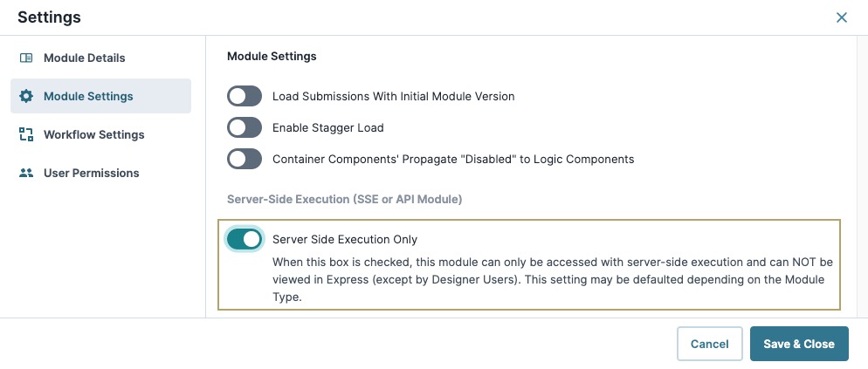
Task: Click the Module Details book icon
Action: pyautogui.click(x=26, y=58)
